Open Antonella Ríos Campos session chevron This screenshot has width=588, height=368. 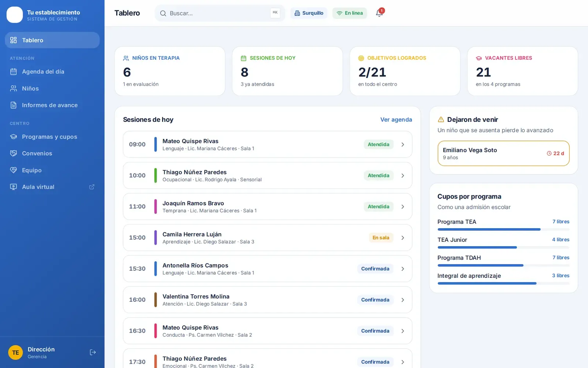(403, 269)
